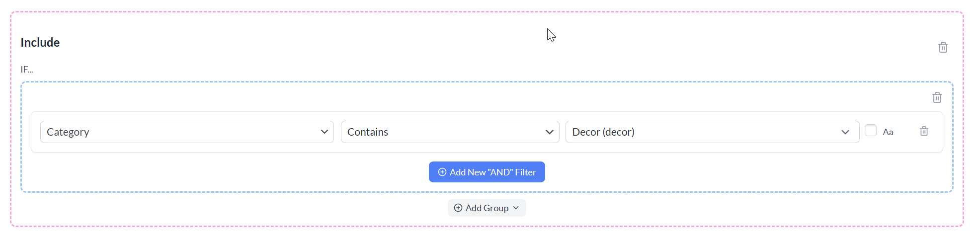Open the Decor (decor) value dropdown

[712, 132]
